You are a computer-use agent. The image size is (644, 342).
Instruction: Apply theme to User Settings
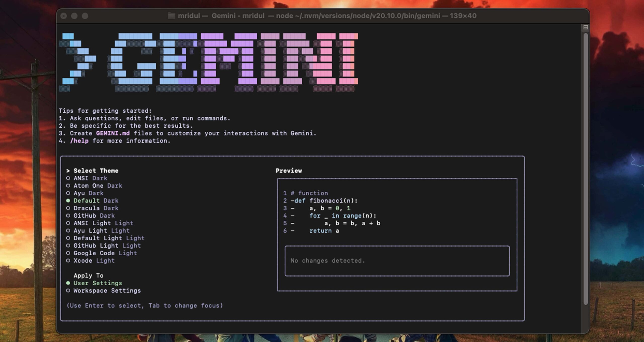[94, 283]
